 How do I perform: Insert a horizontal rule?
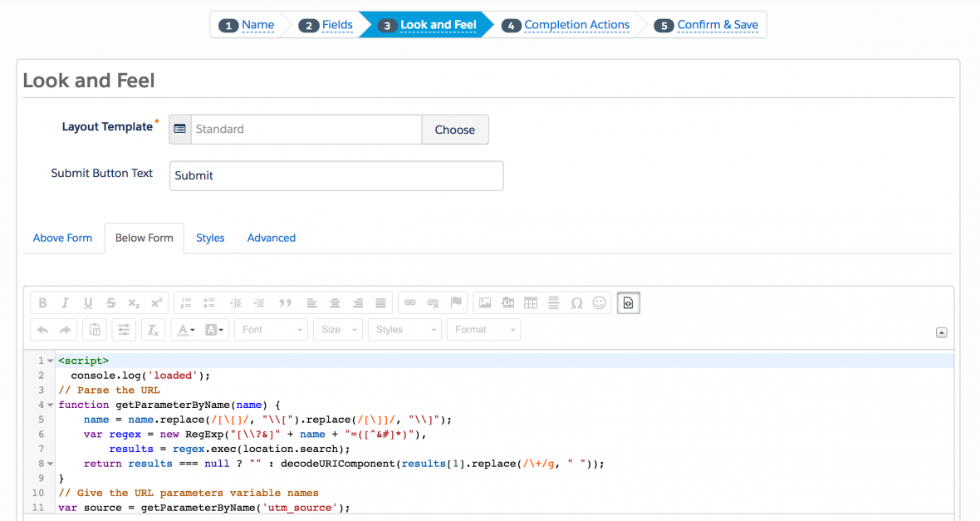(x=553, y=303)
